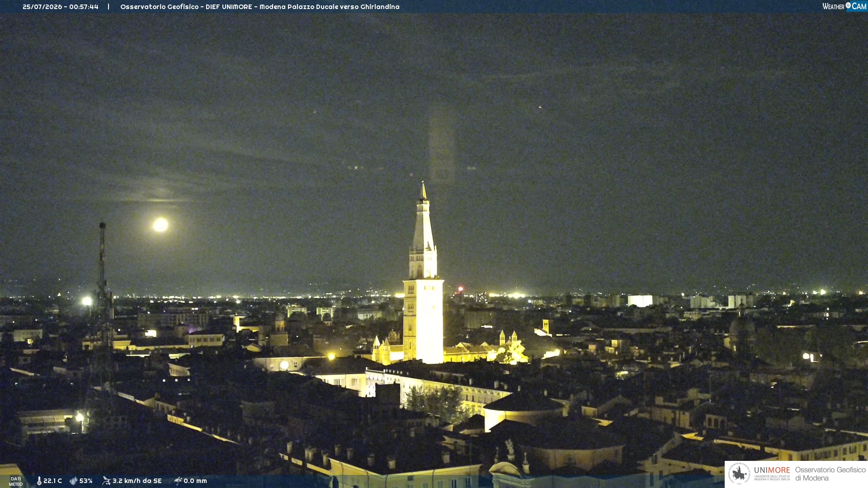Click the humidity value 53%

[x=86, y=481]
